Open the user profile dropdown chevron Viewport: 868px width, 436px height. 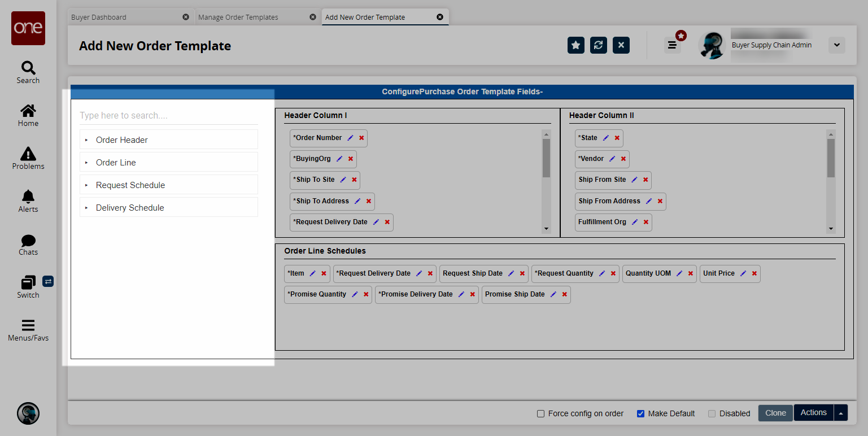coord(836,45)
